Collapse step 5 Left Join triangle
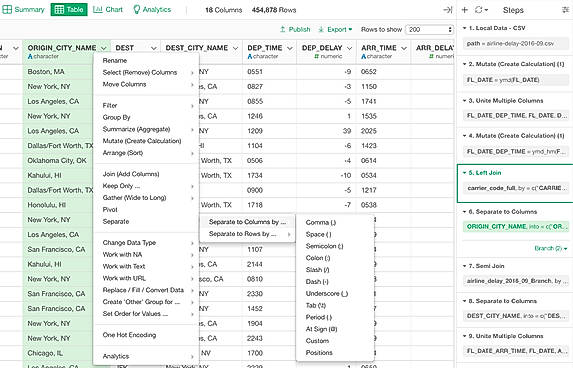This screenshot has width=573, height=368. pyautogui.click(x=464, y=173)
